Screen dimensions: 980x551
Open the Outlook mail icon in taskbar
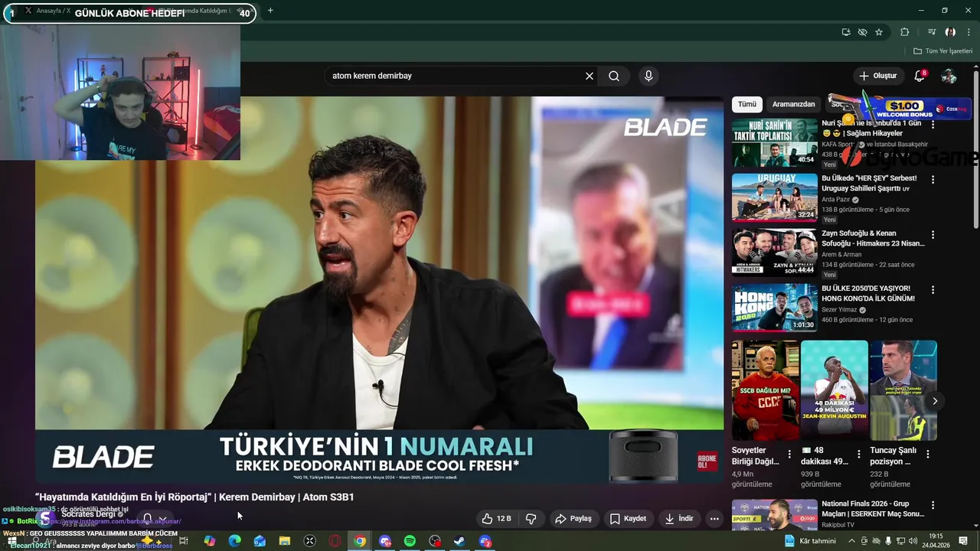point(260,541)
